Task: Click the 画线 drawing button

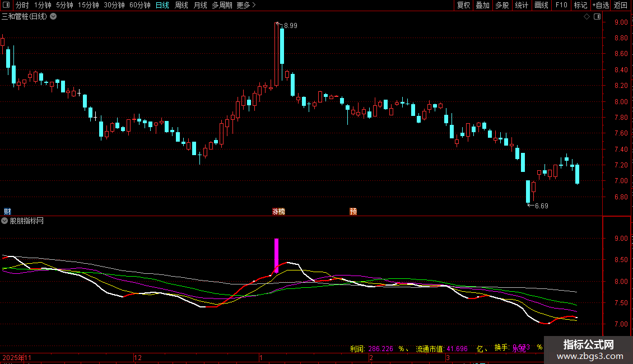Action: (x=541, y=6)
